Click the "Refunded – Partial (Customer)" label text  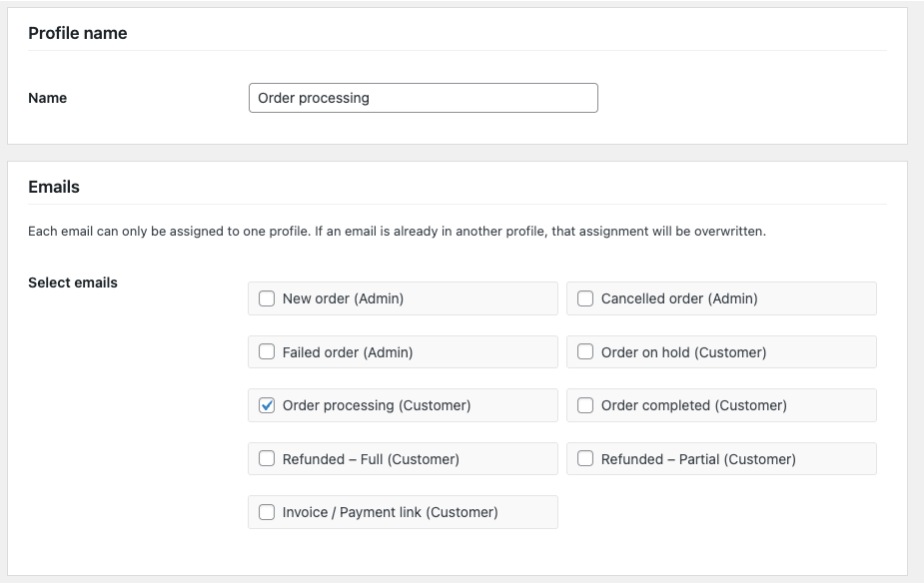tap(698, 459)
